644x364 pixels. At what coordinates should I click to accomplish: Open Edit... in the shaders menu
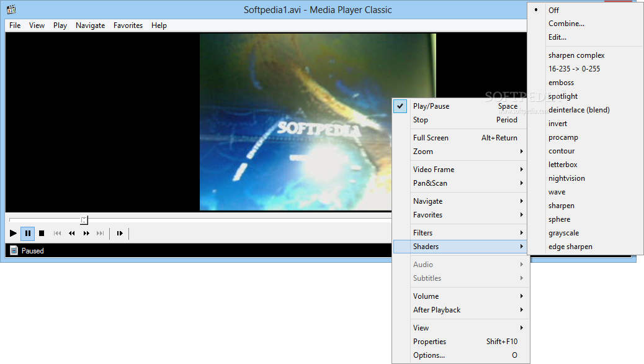[585, 37]
